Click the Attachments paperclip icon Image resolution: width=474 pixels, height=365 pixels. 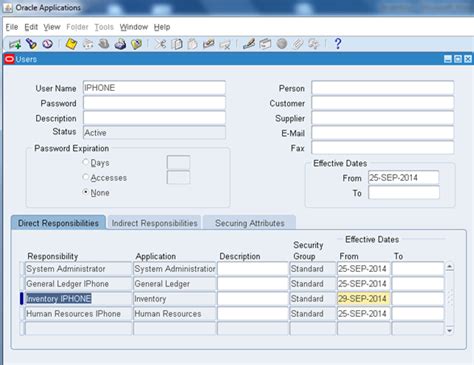298,44
